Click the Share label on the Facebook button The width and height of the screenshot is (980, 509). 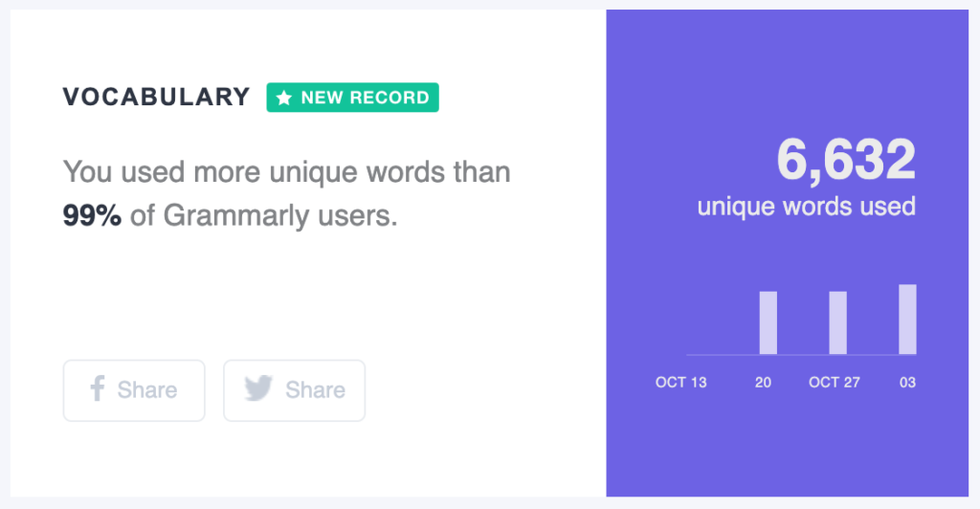click(x=147, y=390)
